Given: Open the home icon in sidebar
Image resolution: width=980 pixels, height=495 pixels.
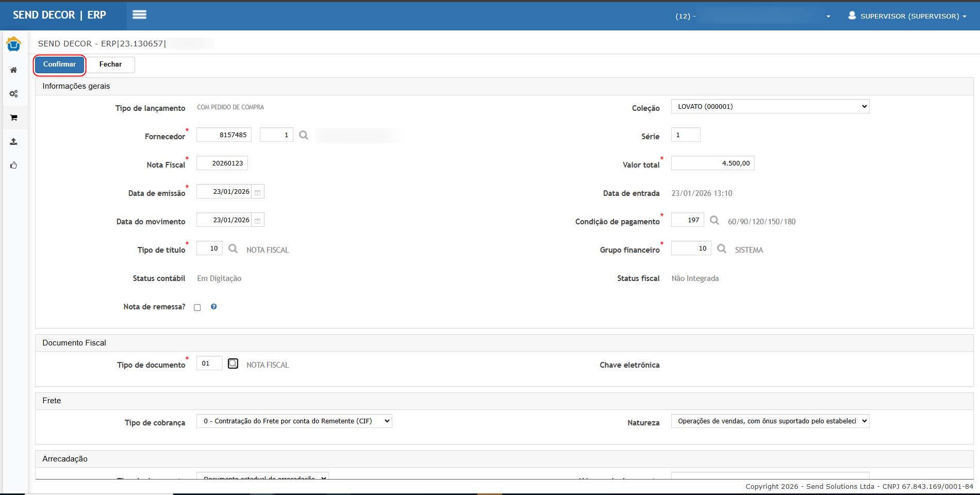Looking at the screenshot, I should click(14, 70).
